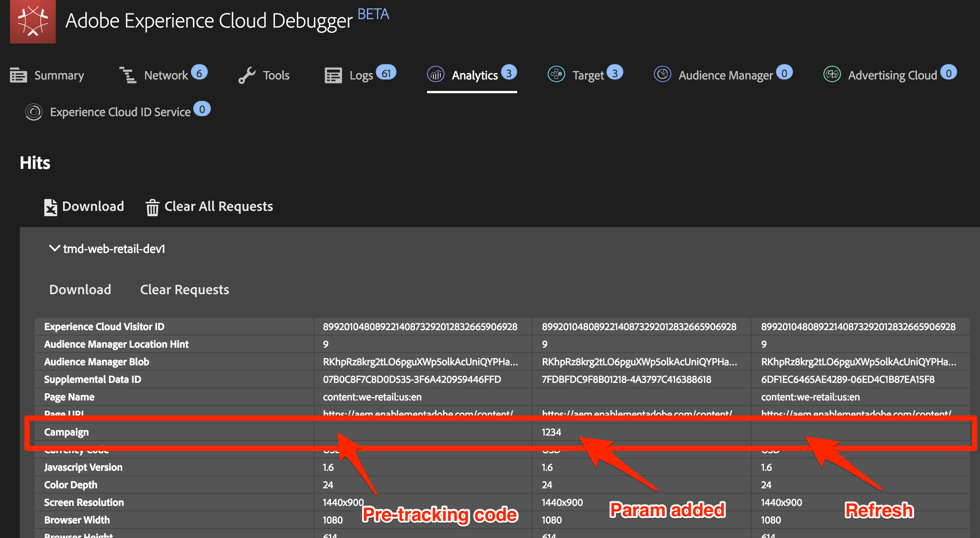Click the Analytics chart icon
This screenshot has width=980, height=538.
[x=435, y=74]
